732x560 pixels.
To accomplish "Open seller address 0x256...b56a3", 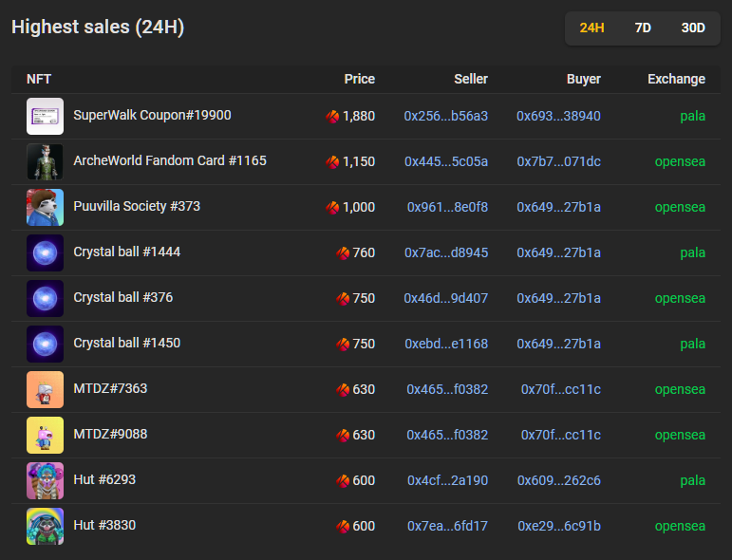I will 446,116.
